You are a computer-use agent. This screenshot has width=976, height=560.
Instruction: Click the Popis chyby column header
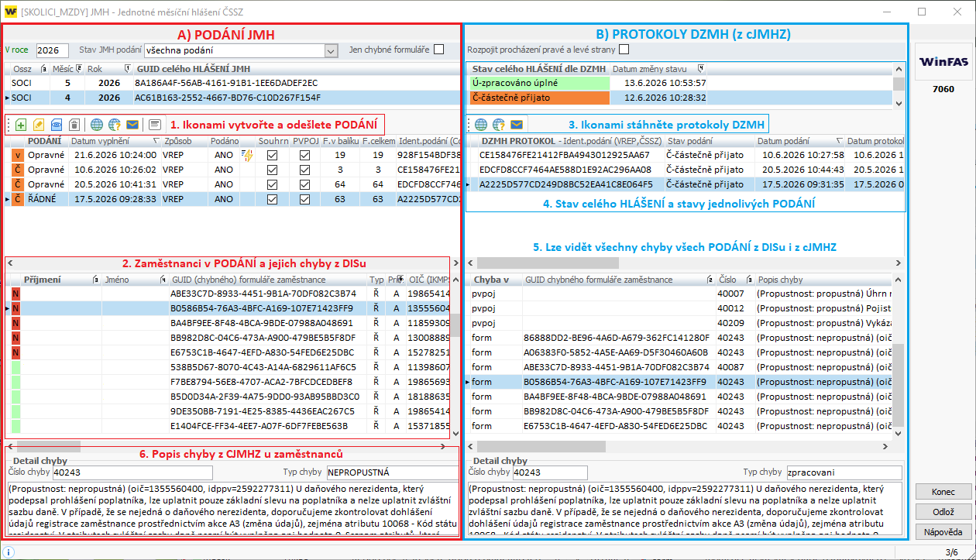pyautogui.click(x=823, y=279)
